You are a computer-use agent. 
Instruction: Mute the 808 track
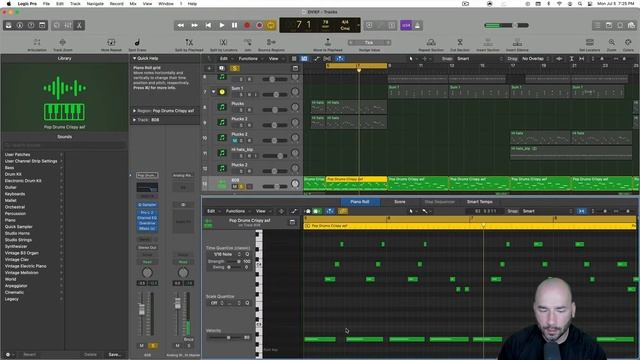coord(235,187)
